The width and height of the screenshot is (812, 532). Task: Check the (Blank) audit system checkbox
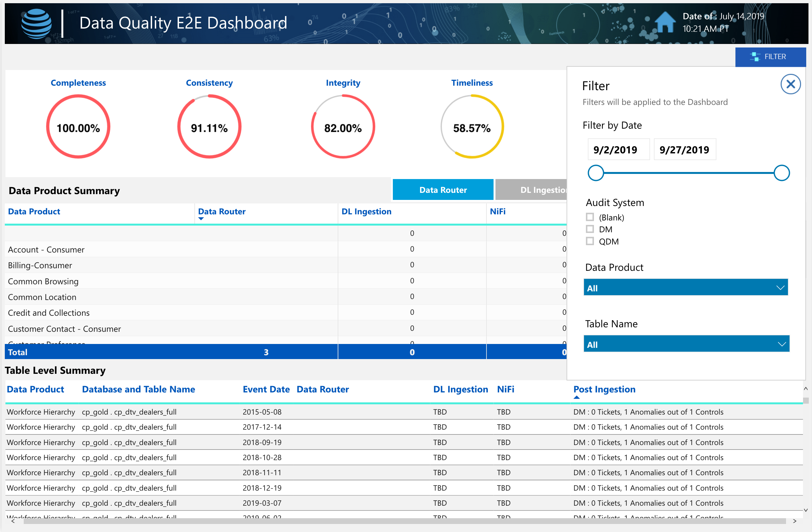click(589, 217)
